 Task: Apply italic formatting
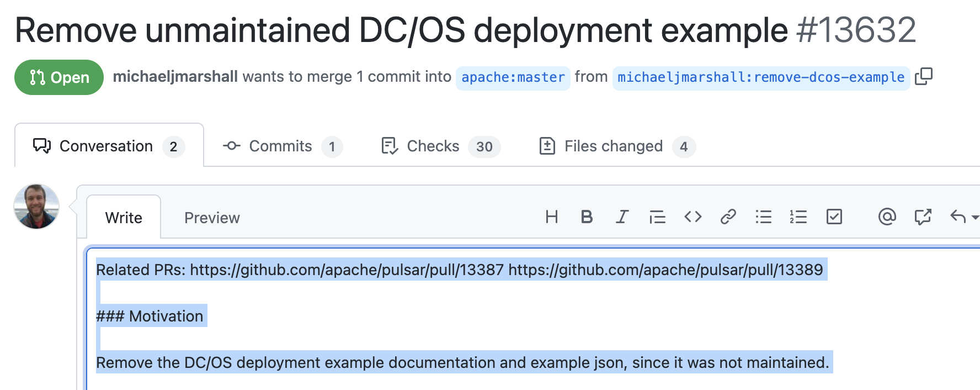pos(622,217)
